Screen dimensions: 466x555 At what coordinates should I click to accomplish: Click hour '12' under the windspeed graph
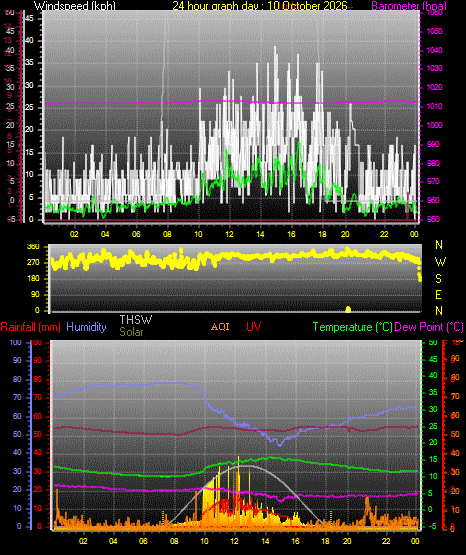[x=230, y=234]
